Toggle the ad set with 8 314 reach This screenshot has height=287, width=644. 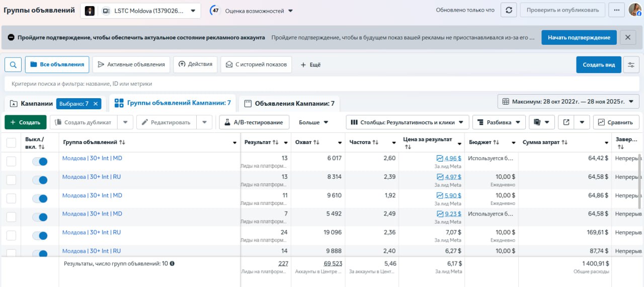coord(40,180)
